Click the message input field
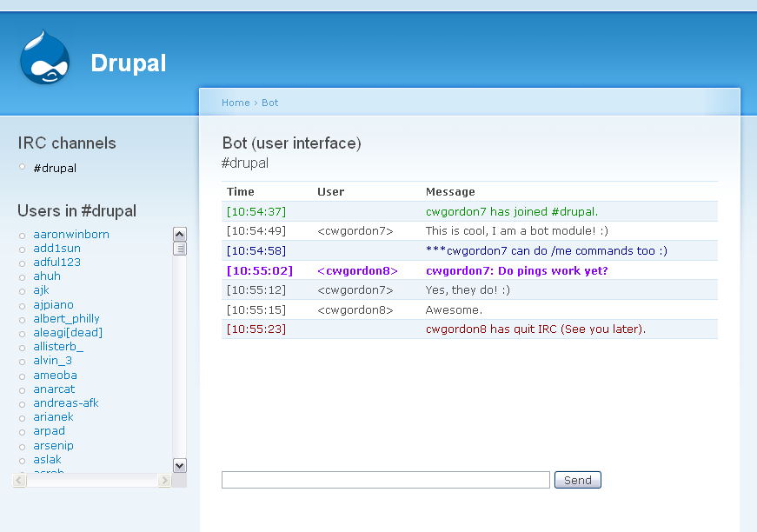757x532 pixels. [x=384, y=479]
